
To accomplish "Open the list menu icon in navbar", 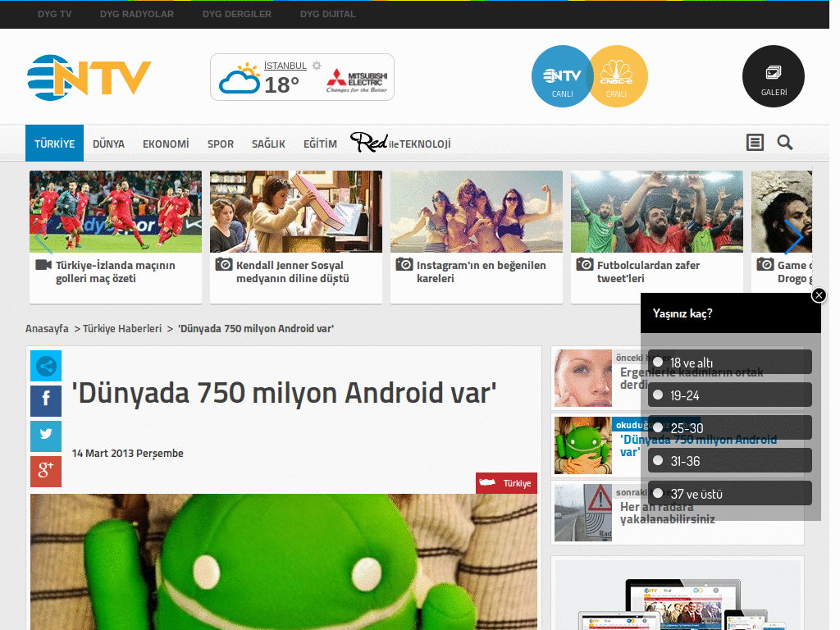I will [755, 143].
